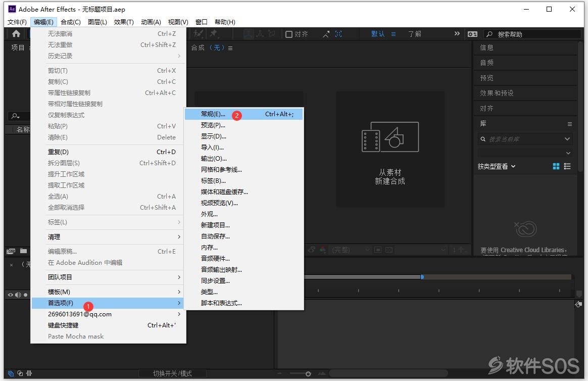Open 文件(F) menu
This screenshot has height=381, width=588.
pyautogui.click(x=17, y=22)
